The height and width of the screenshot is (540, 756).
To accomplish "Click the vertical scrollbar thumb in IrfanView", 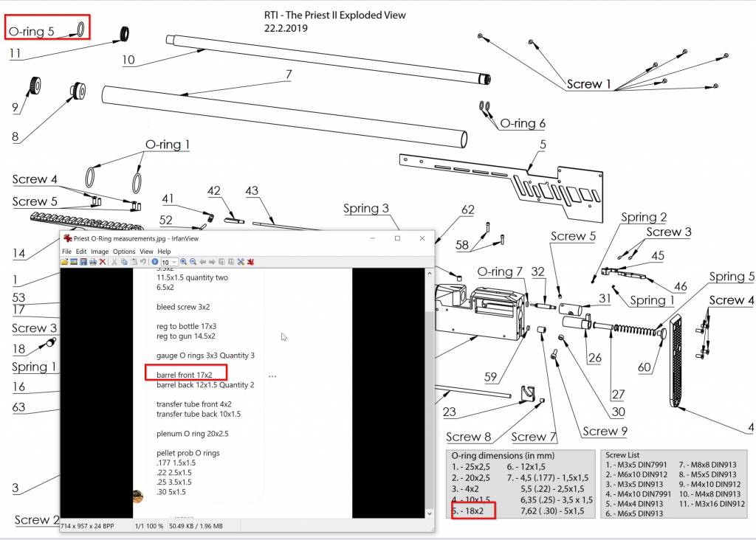I will click(429, 409).
